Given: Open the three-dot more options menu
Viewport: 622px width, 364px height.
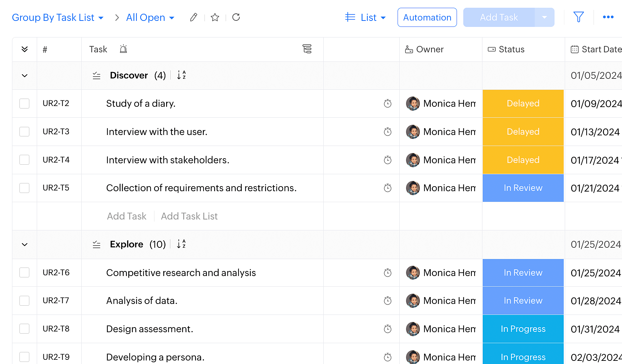Looking at the screenshot, I should 608,17.
